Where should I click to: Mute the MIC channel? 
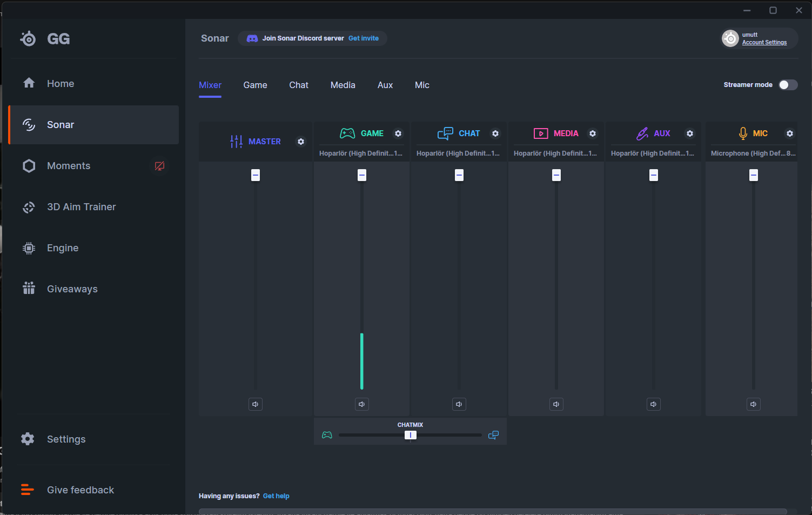pyautogui.click(x=754, y=404)
